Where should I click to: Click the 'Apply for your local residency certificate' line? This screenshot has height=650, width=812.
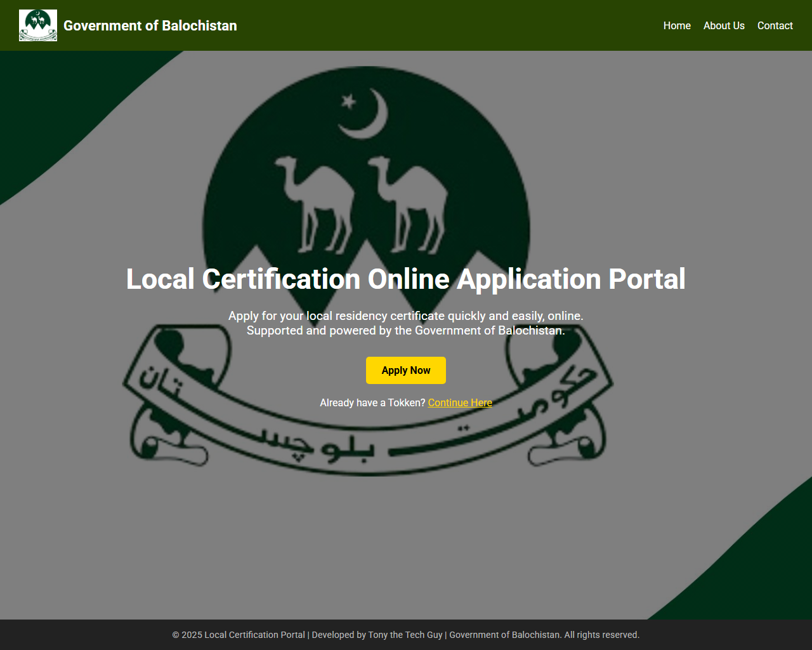point(406,315)
